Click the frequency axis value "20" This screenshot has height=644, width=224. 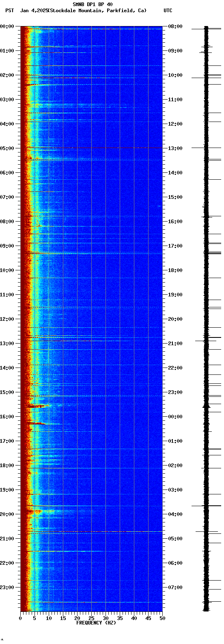tap(77, 618)
